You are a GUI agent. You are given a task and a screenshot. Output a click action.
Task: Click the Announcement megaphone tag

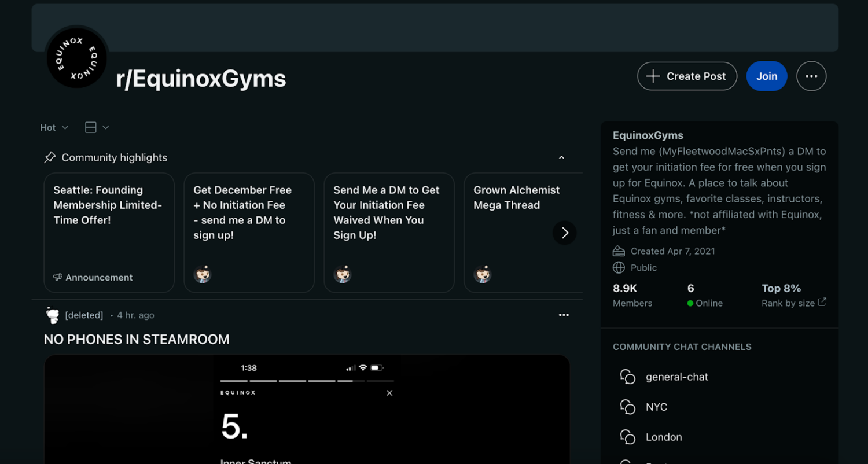pyautogui.click(x=93, y=278)
